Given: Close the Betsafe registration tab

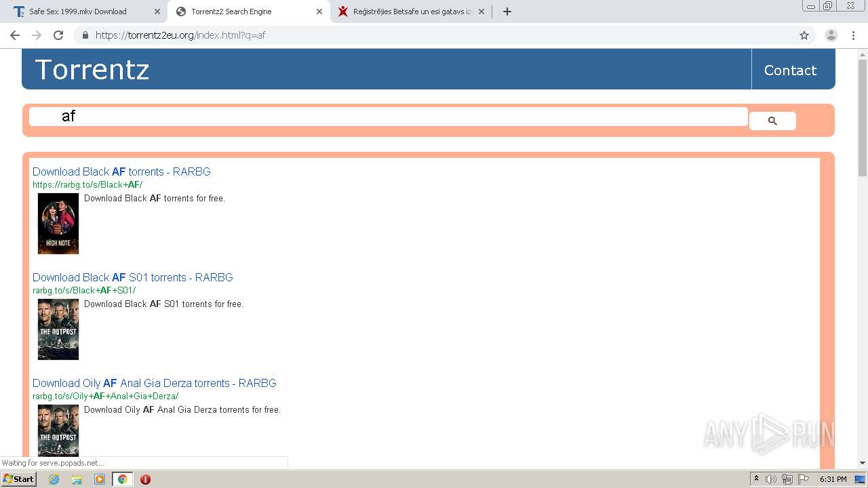Looking at the screenshot, I should click(x=481, y=12).
